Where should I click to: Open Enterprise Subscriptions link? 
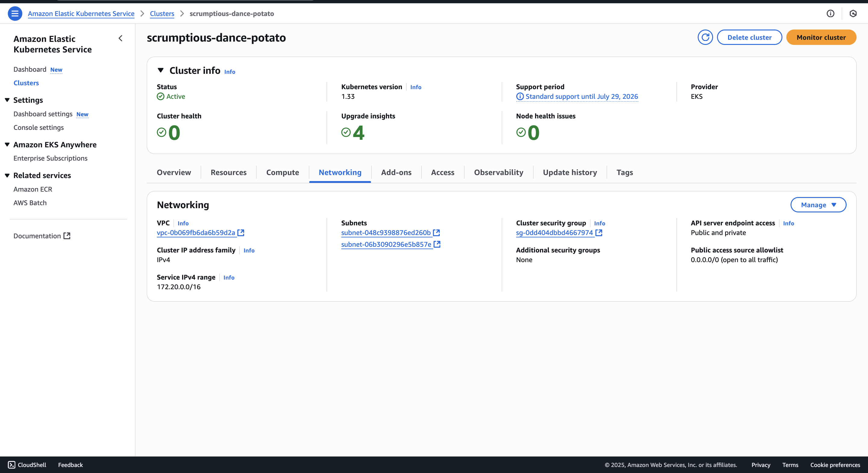tap(50, 158)
